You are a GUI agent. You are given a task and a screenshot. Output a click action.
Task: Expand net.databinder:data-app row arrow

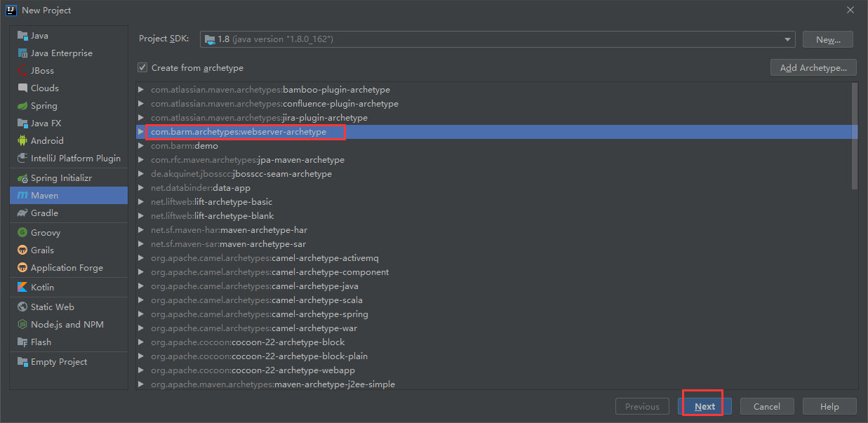[x=141, y=188]
